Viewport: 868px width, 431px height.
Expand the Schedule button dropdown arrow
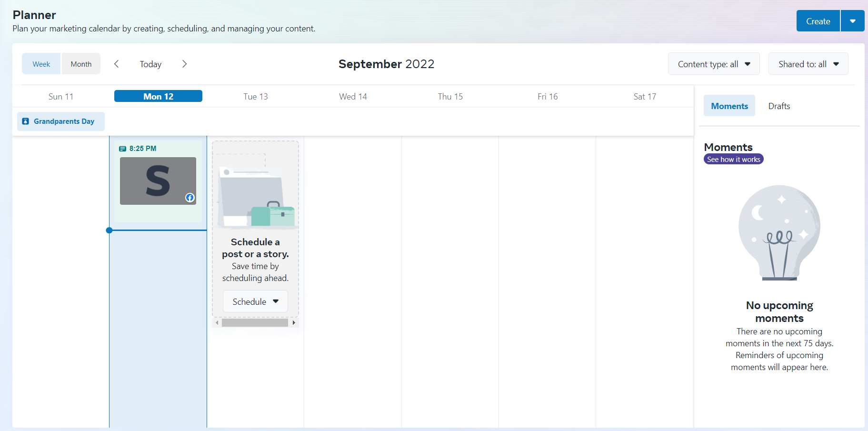tap(276, 301)
